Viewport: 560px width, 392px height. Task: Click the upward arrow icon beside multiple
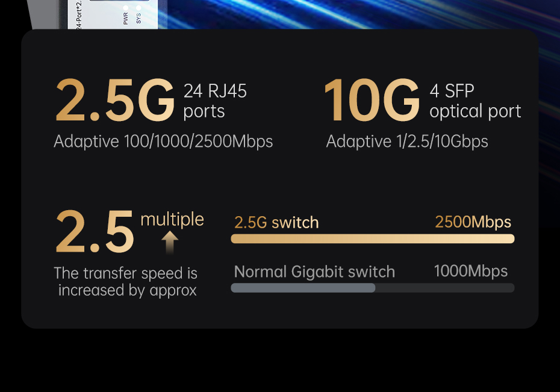pyautogui.click(x=170, y=243)
